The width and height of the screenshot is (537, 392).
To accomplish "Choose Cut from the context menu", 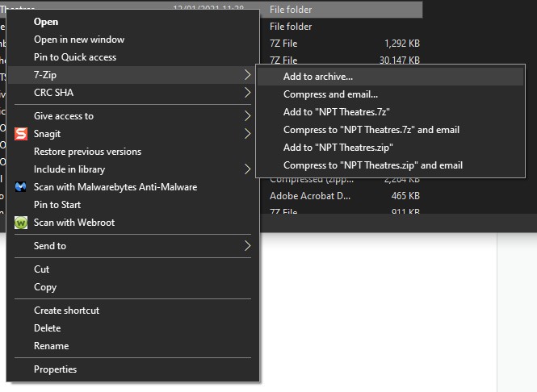I will (x=133, y=269).
